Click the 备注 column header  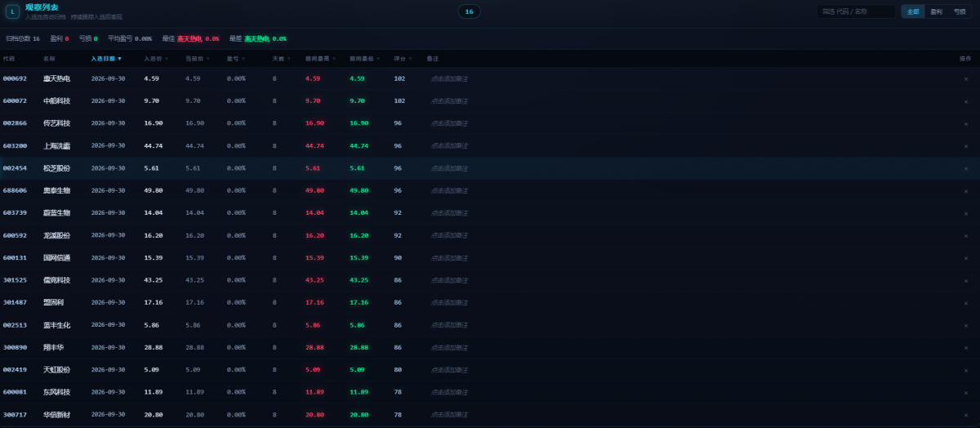coord(433,59)
